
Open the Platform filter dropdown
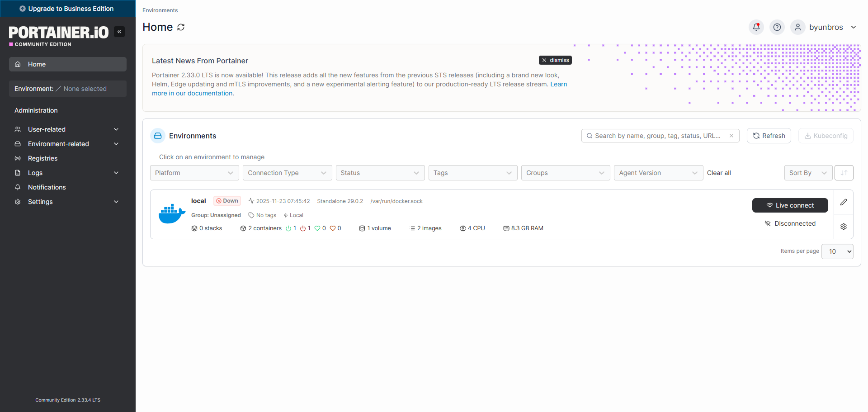194,173
